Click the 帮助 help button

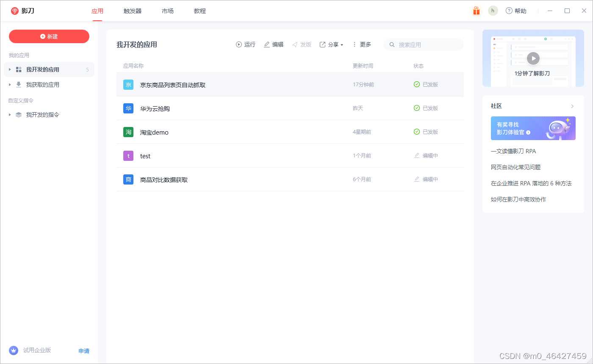click(516, 11)
